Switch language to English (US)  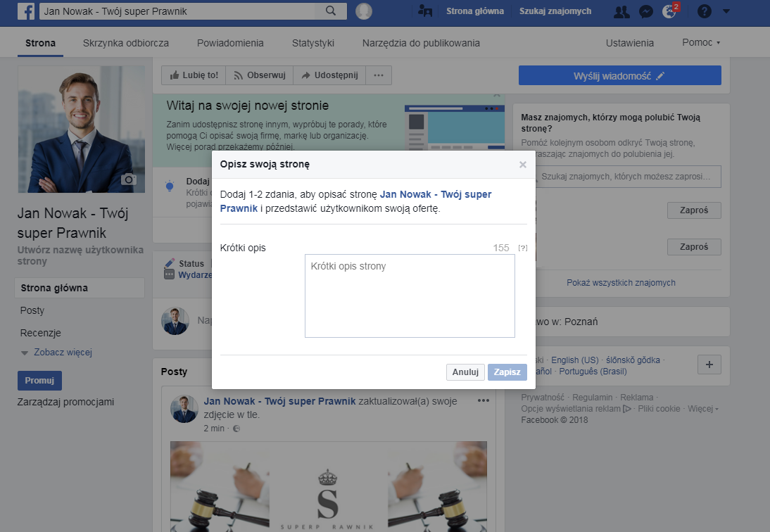tap(574, 360)
